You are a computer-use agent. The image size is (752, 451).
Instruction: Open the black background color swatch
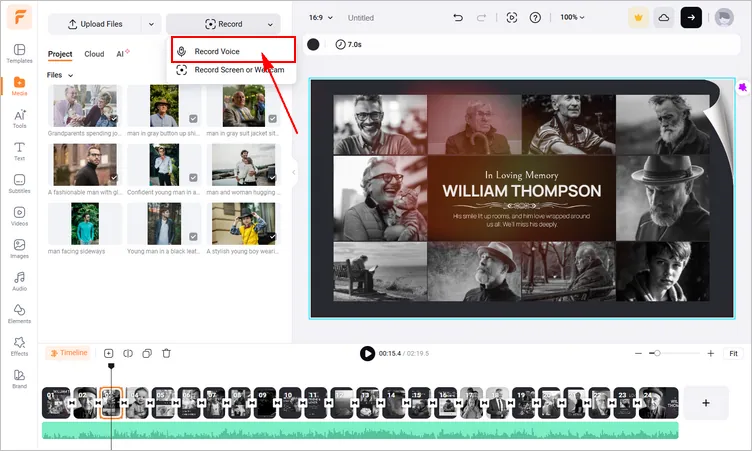click(313, 45)
